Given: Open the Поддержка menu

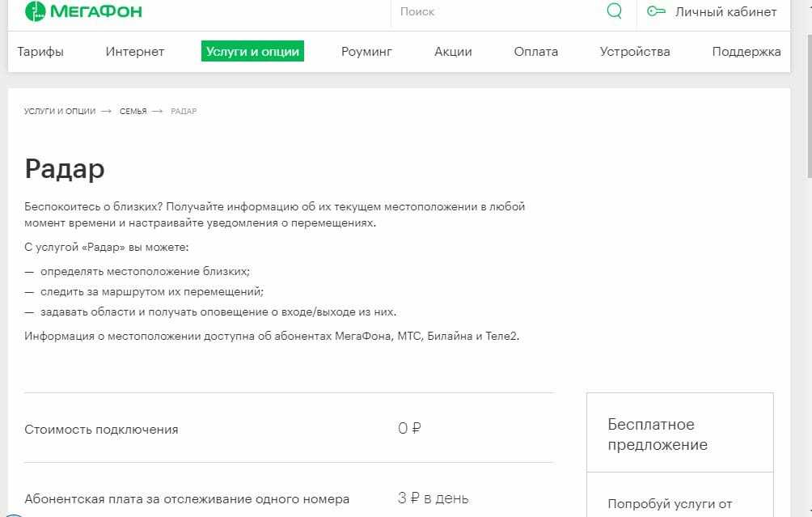Looking at the screenshot, I should [746, 51].
